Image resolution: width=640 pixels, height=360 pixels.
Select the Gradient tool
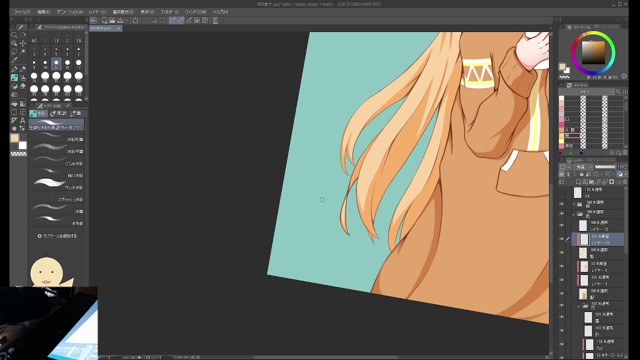tap(23, 103)
